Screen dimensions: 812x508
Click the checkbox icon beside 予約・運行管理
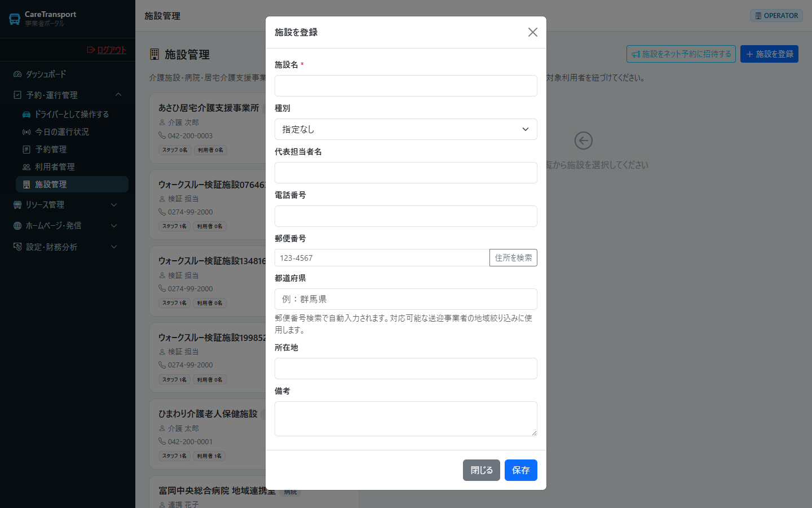click(x=17, y=95)
